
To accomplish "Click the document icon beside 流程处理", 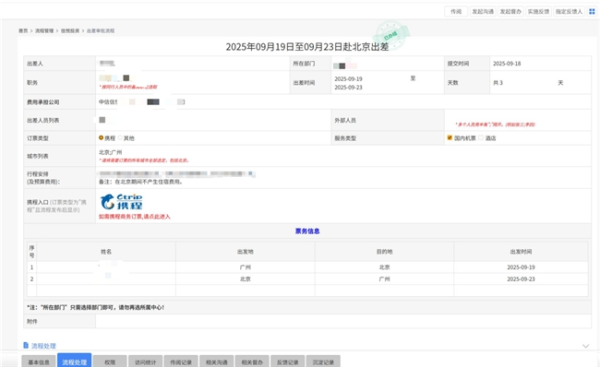I will (x=26, y=345).
